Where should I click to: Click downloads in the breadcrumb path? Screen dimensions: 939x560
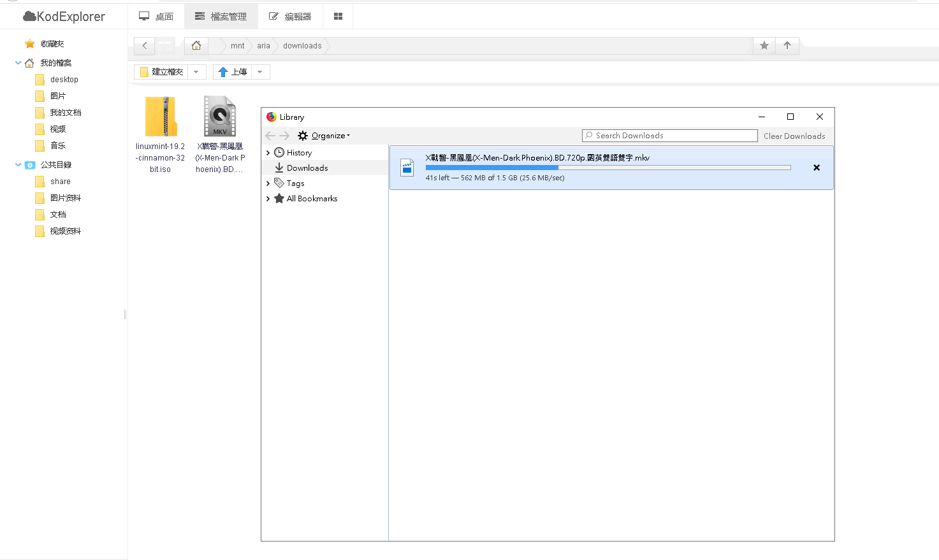[x=302, y=46]
